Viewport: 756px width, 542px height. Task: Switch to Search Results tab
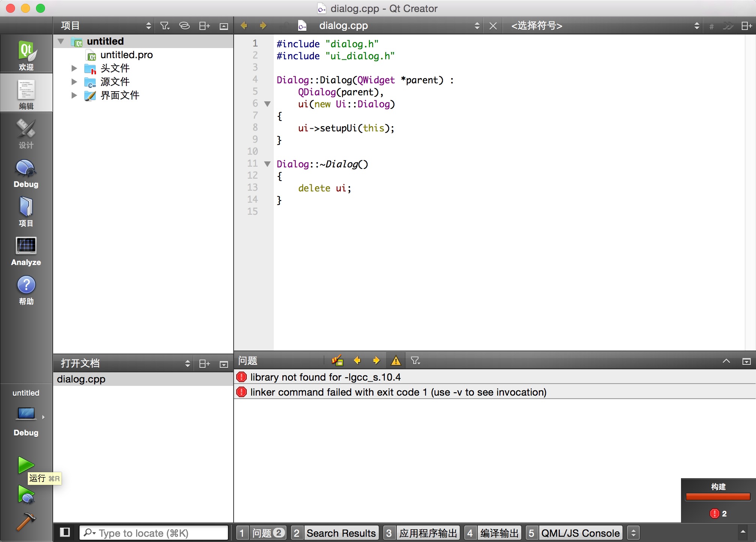click(x=335, y=533)
